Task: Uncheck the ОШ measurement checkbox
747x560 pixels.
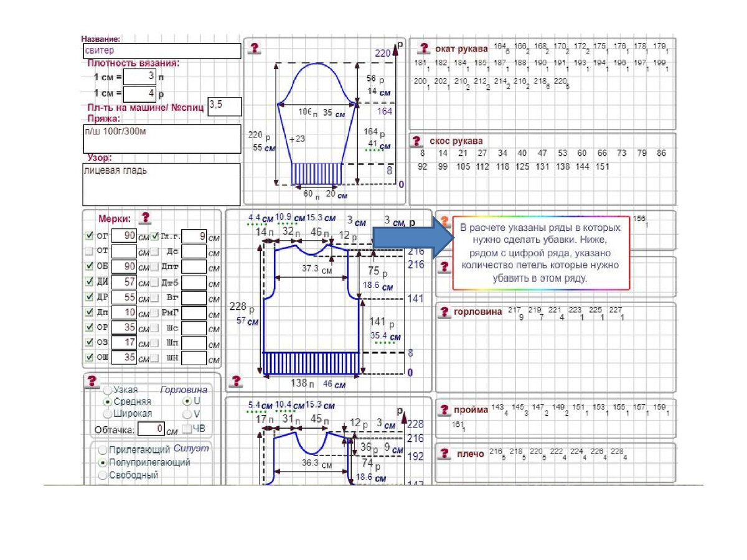Action: click(89, 357)
